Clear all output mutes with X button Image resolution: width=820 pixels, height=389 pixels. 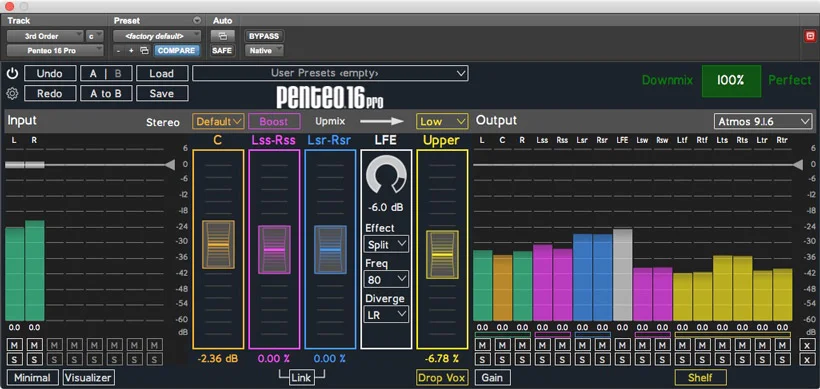point(807,345)
